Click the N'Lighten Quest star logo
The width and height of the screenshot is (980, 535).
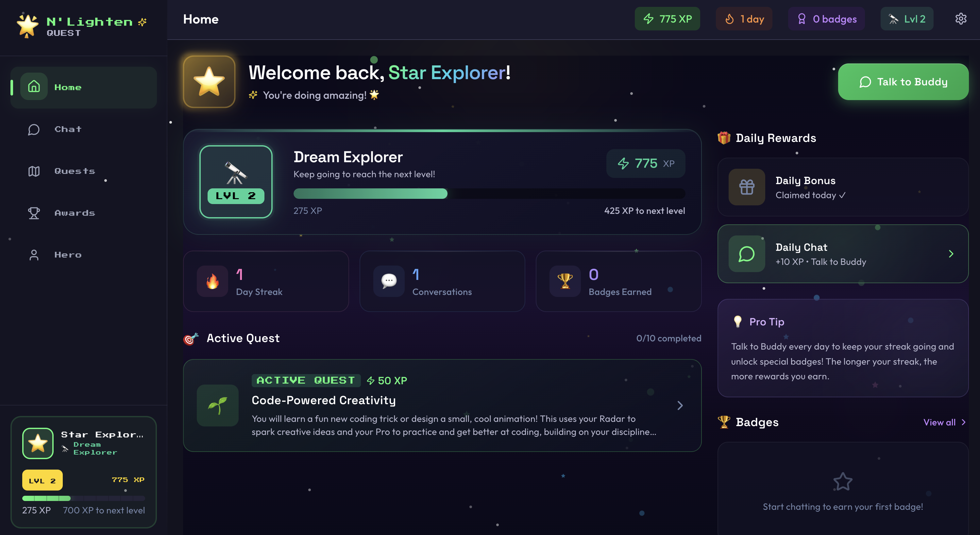(27, 25)
